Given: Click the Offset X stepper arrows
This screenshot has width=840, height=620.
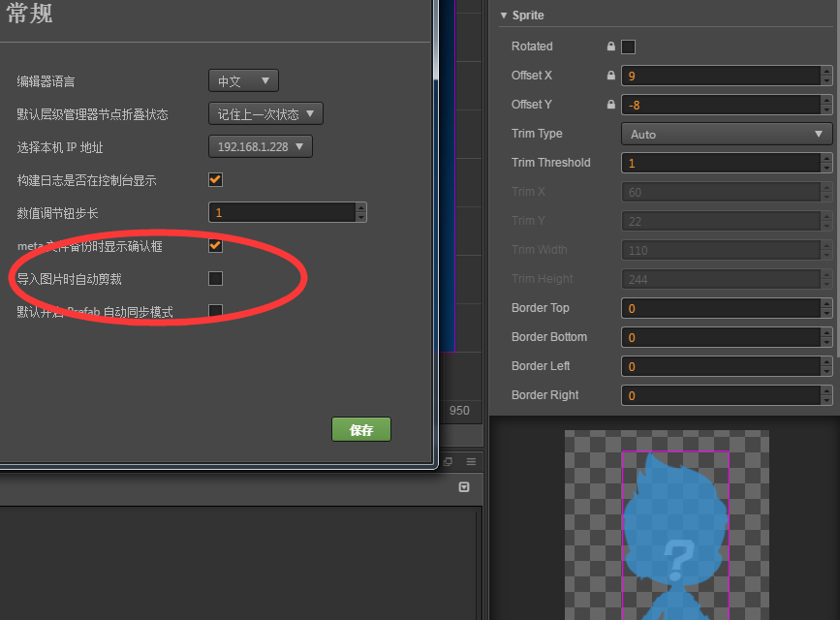Looking at the screenshot, I should click(x=826, y=76).
